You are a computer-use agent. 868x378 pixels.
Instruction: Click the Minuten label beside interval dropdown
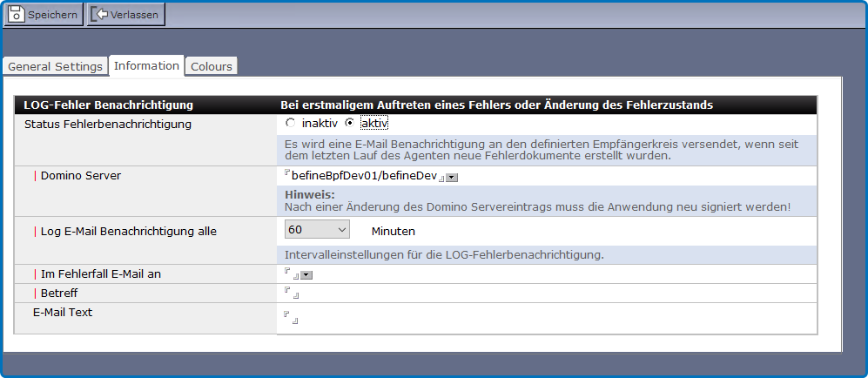tap(393, 232)
